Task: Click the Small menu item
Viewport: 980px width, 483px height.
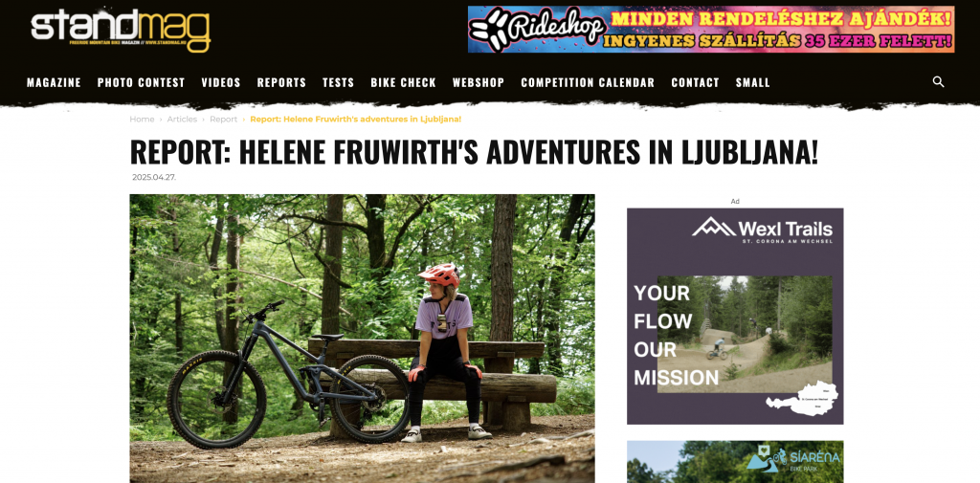Action: (752, 82)
